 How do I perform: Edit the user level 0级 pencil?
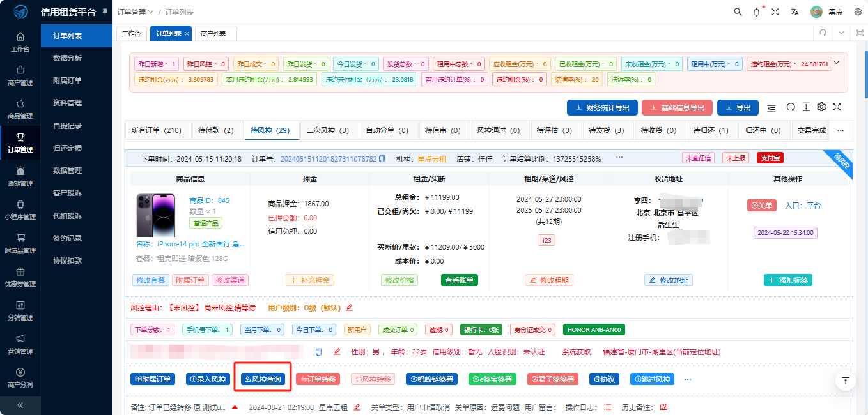click(x=349, y=308)
